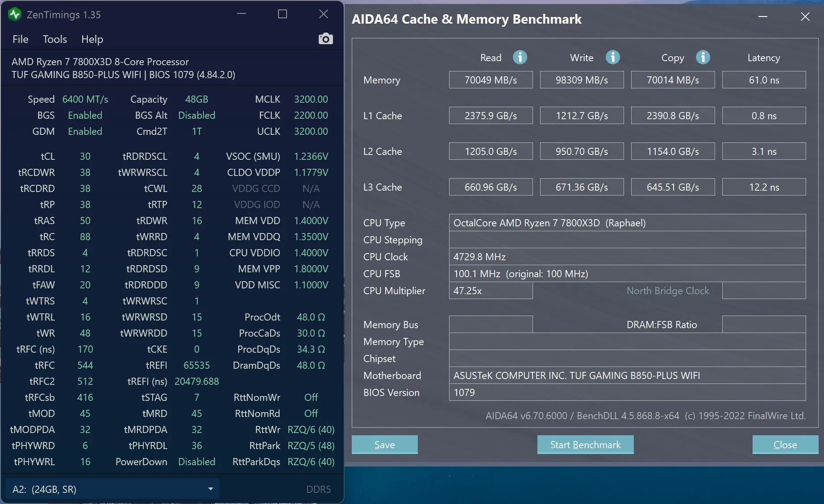The width and height of the screenshot is (824, 504).
Task: Click the Read info icon in AIDA64
Action: tap(520, 57)
